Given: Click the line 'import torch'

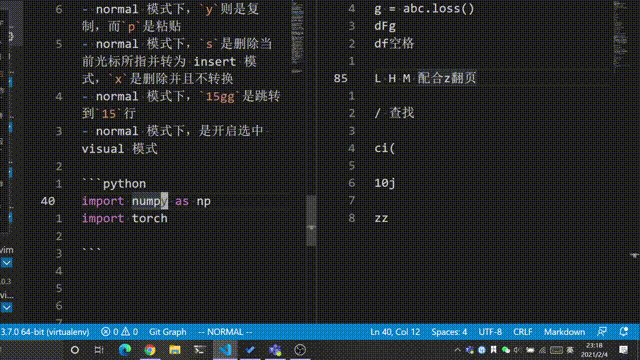Looking at the screenshot, I should tap(124, 218).
